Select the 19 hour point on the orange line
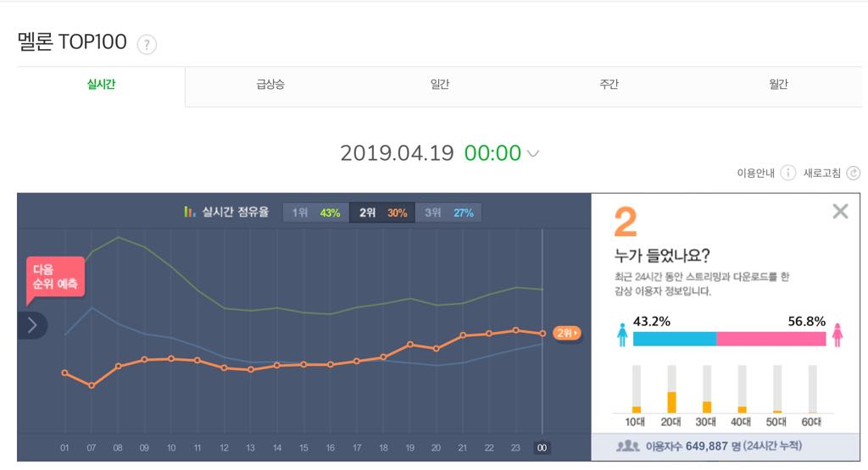868x470 pixels. point(410,345)
